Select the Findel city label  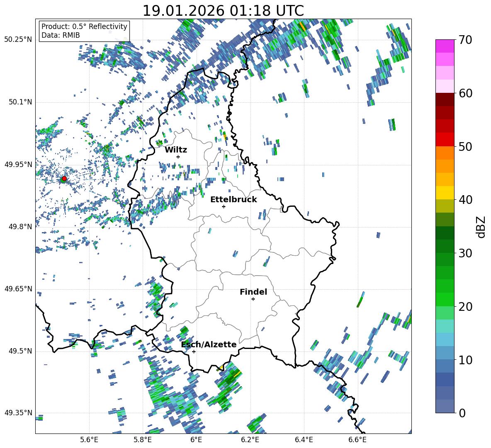[253, 292]
